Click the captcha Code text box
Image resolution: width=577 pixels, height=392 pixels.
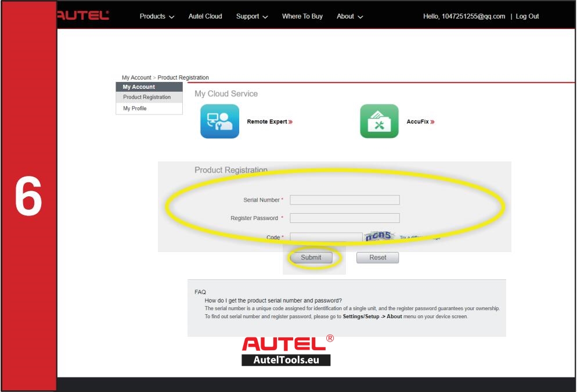326,237
